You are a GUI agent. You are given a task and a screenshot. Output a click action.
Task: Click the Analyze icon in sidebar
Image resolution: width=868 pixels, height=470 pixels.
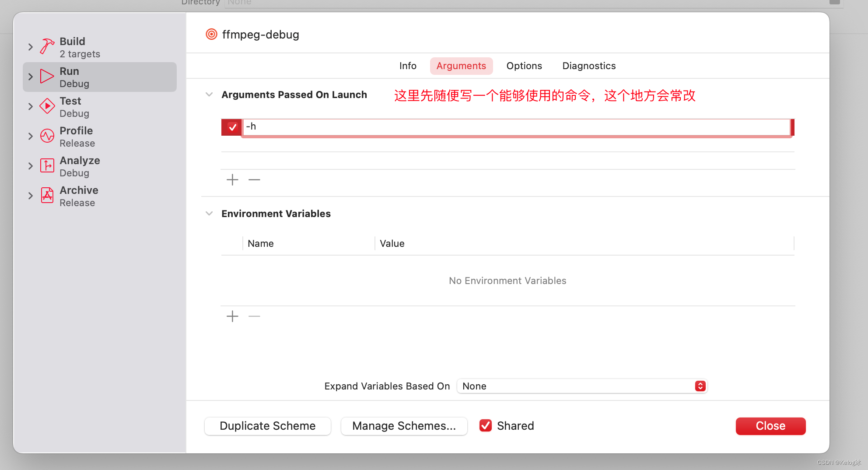pos(47,165)
